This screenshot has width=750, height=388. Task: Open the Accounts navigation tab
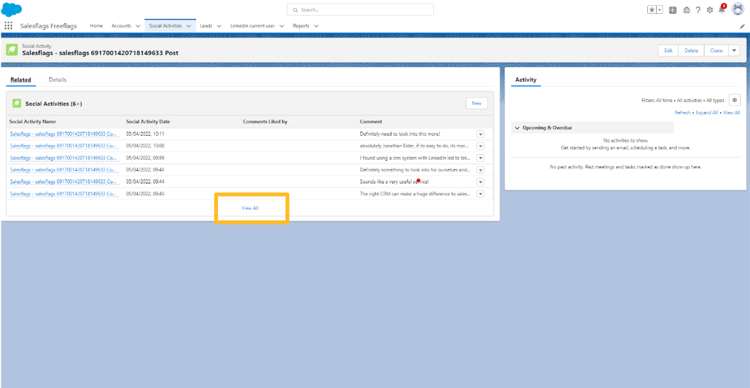(x=121, y=26)
